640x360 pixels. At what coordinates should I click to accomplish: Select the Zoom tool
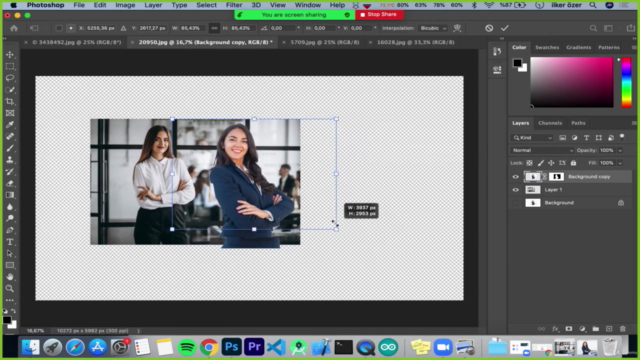point(10,289)
